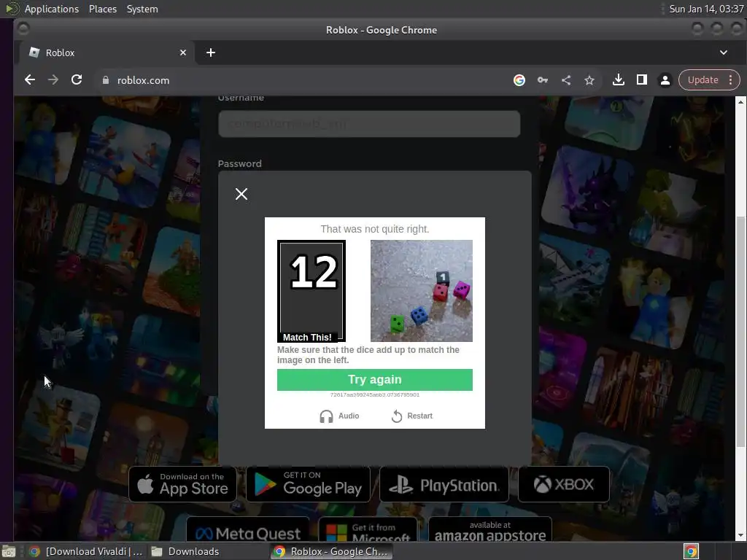The image size is (747, 560).
Task: Switch to the Audio challenge
Action: [x=339, y=416]
